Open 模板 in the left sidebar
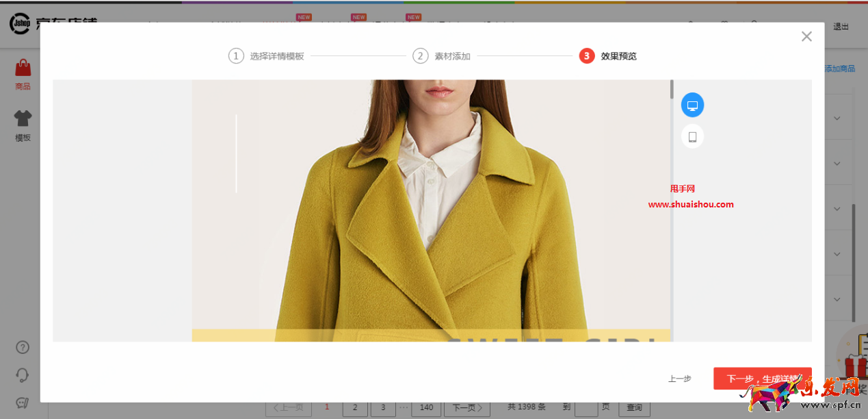 [x=23, y=126]
